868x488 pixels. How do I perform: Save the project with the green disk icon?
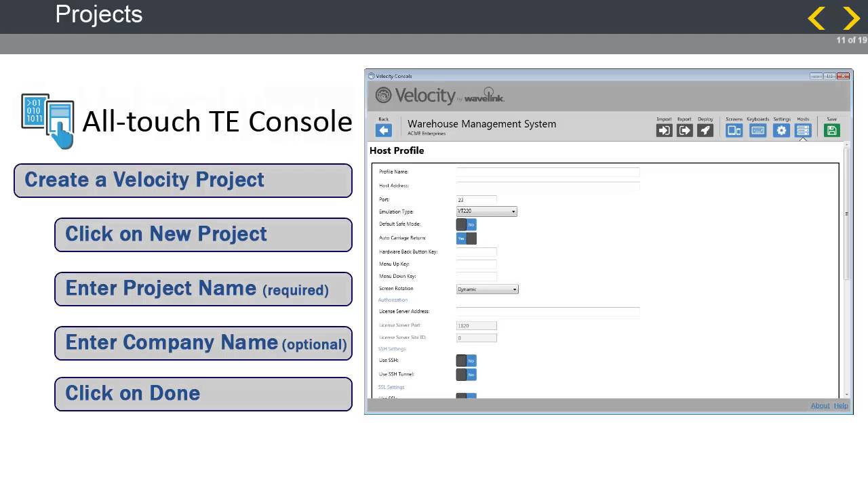tap(832, 131)
